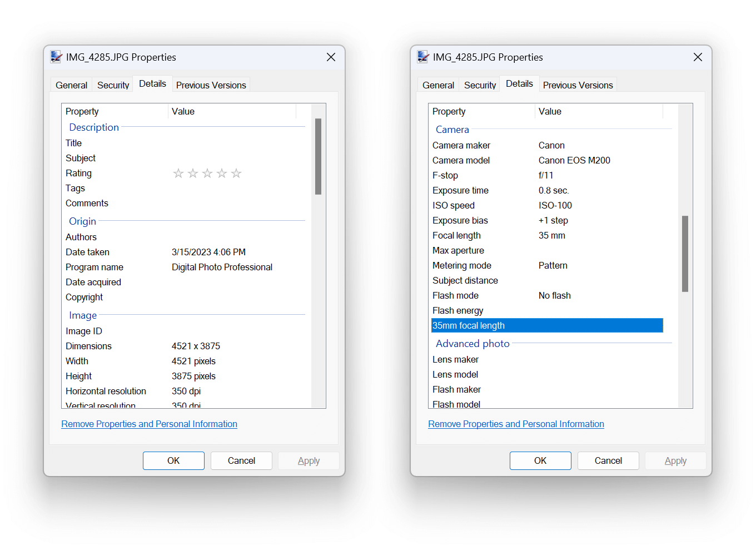Switch to Security tab in Camera dialog
The width and height of the screenshot is (756, 545).
click(480, 85)
